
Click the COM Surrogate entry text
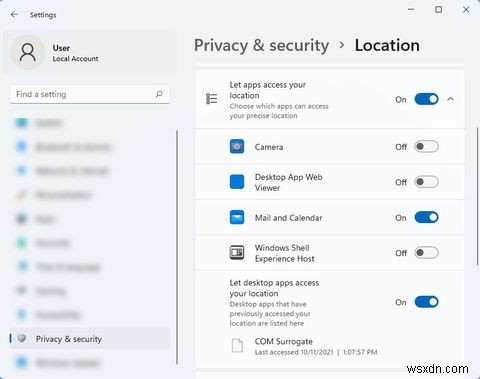[316, 346]
